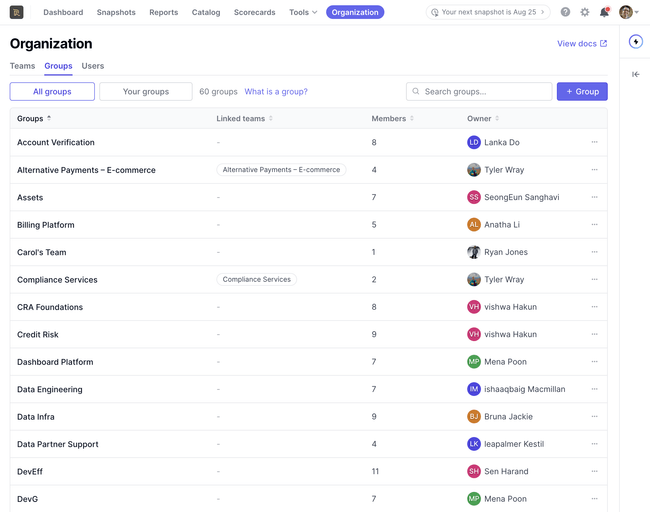Open the notifications bell icon

(604, 12)
